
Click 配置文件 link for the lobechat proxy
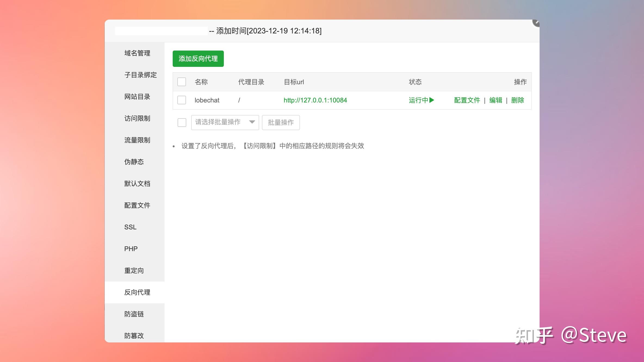[x=467, y=100]
